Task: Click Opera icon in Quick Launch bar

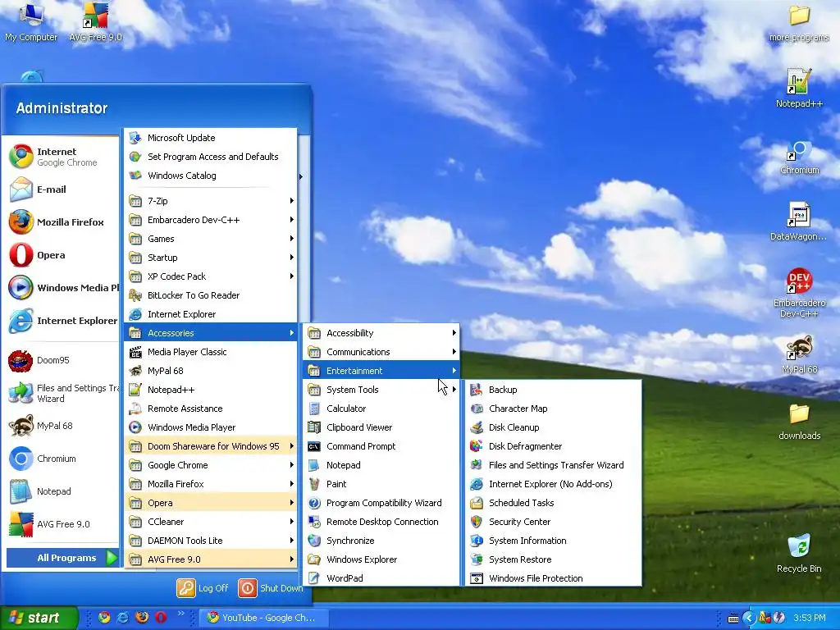Action: click(x=161, y=618)
